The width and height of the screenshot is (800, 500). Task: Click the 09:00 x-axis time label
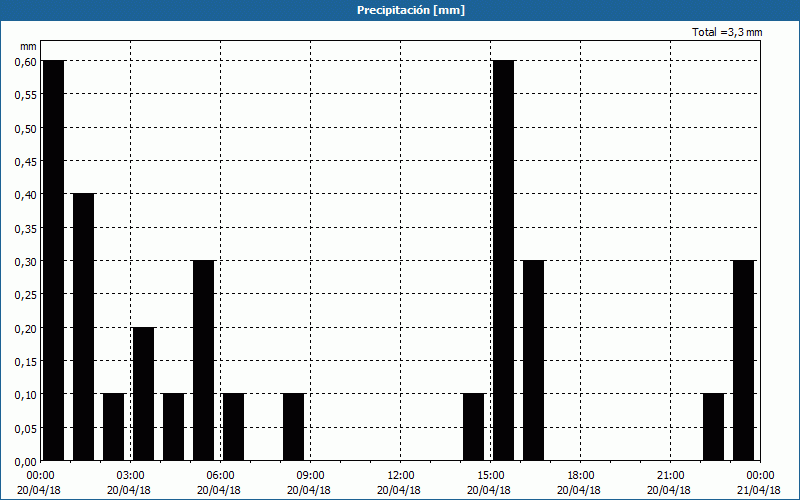[x=311, y=476]
